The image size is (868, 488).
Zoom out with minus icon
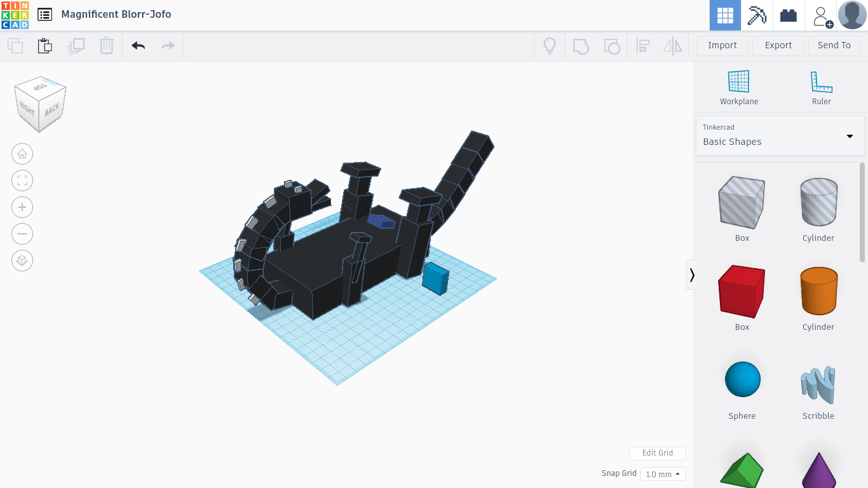(22, 234)
